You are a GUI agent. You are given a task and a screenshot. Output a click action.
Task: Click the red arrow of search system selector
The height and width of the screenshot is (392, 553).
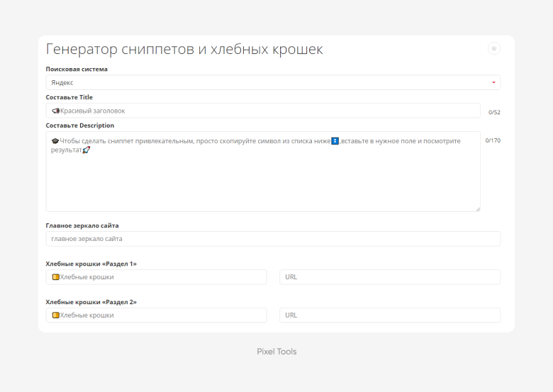coord(493,82)
